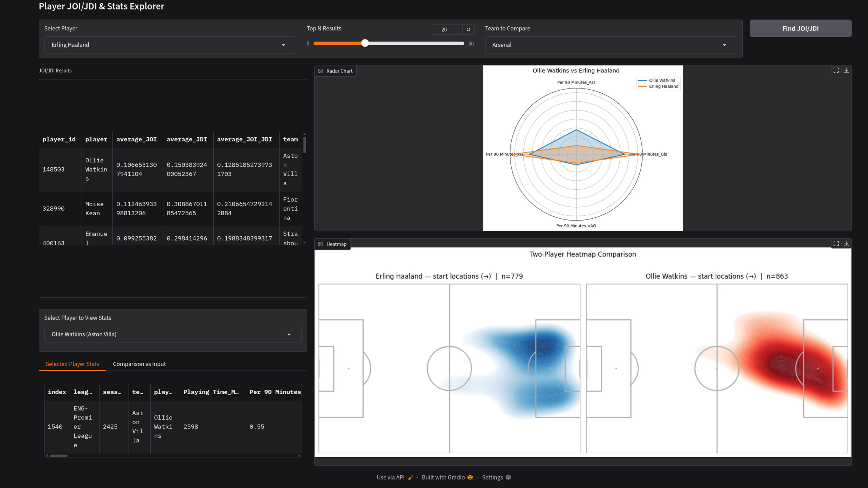View the heatmap in fullscreen mode
This screenshot has height=488, width=868.
click(x=836, y=243)
